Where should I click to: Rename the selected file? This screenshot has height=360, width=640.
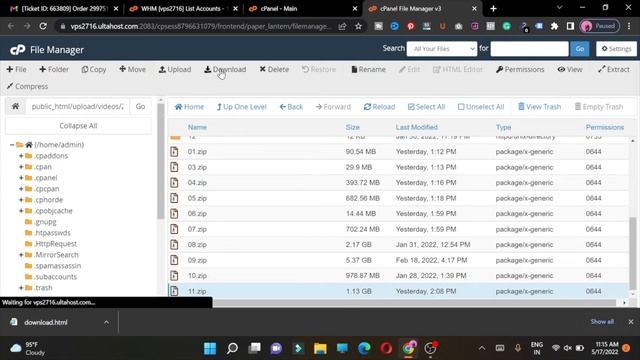click(368, 69)
